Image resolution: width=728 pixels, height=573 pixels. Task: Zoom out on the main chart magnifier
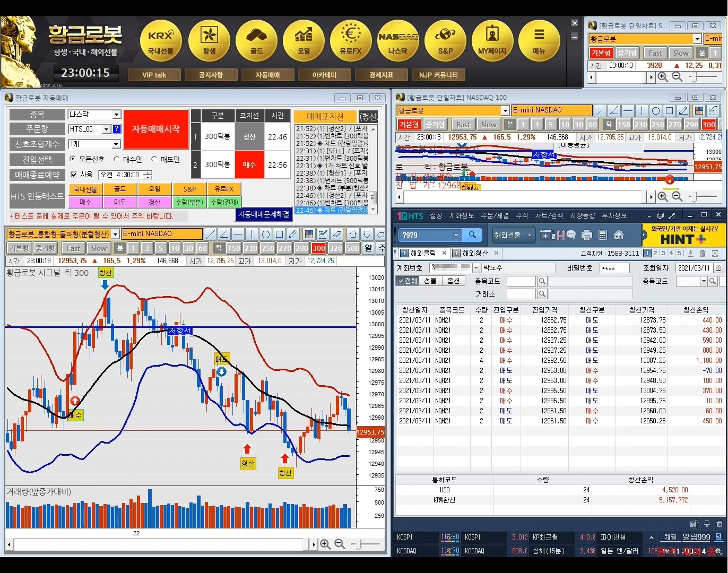pos(340,544)
